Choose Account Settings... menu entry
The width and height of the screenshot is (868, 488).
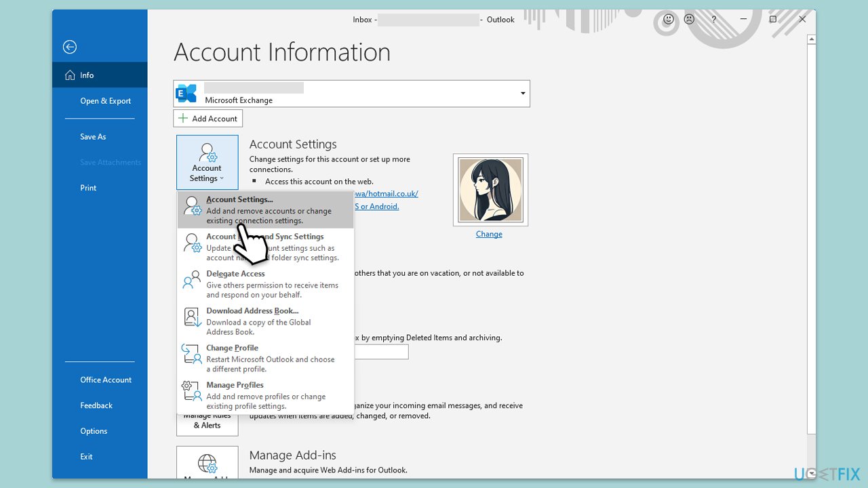tap(265, 210)
